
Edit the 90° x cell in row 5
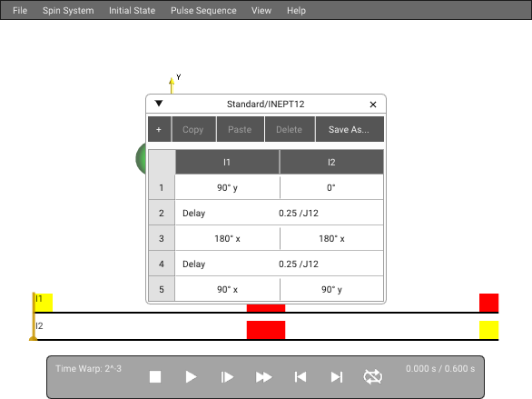(x=227, y=289)
